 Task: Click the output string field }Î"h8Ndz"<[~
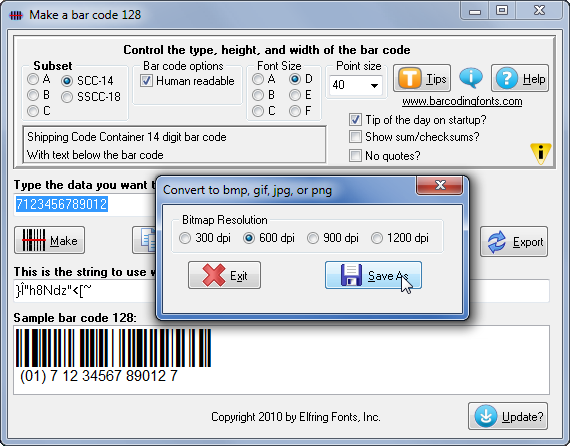coord(85,291)
